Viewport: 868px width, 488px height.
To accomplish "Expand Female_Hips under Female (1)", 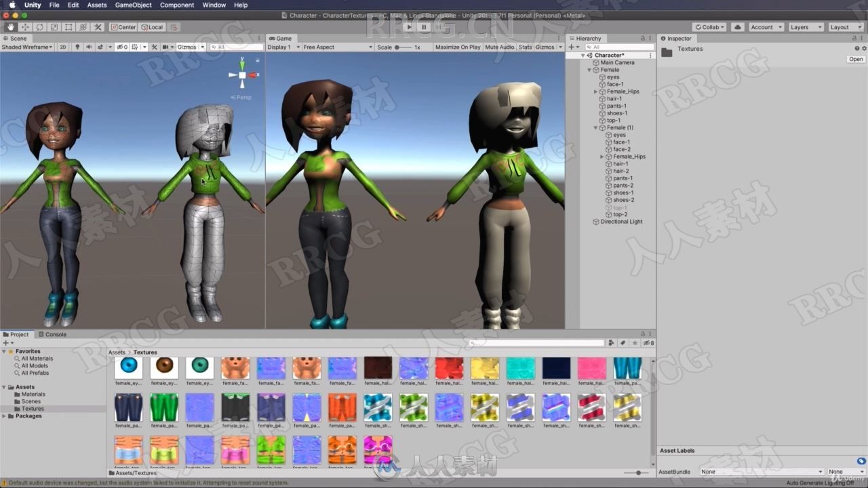I will pyautogui.click(x=602, y=157).
